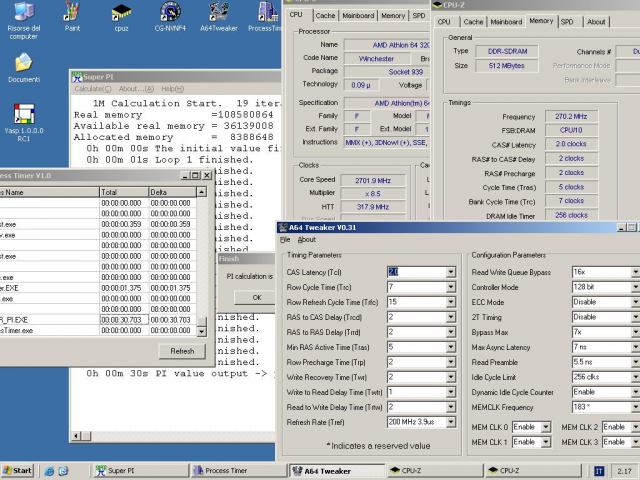Click the HTT 317.9 MHz value
The image size is (640, 480).
coord(373,207)
